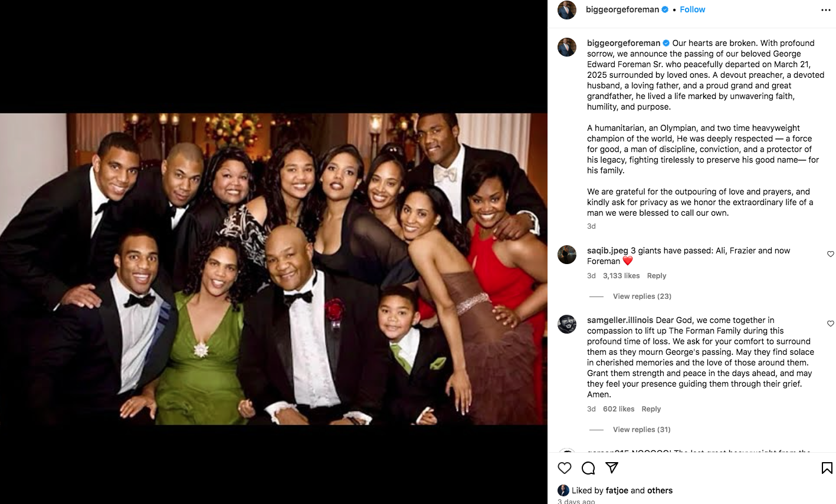This screenshot has height=504, width=836.
Task: Open samgeller.illinois's profile picture
Action: [567, 324]
